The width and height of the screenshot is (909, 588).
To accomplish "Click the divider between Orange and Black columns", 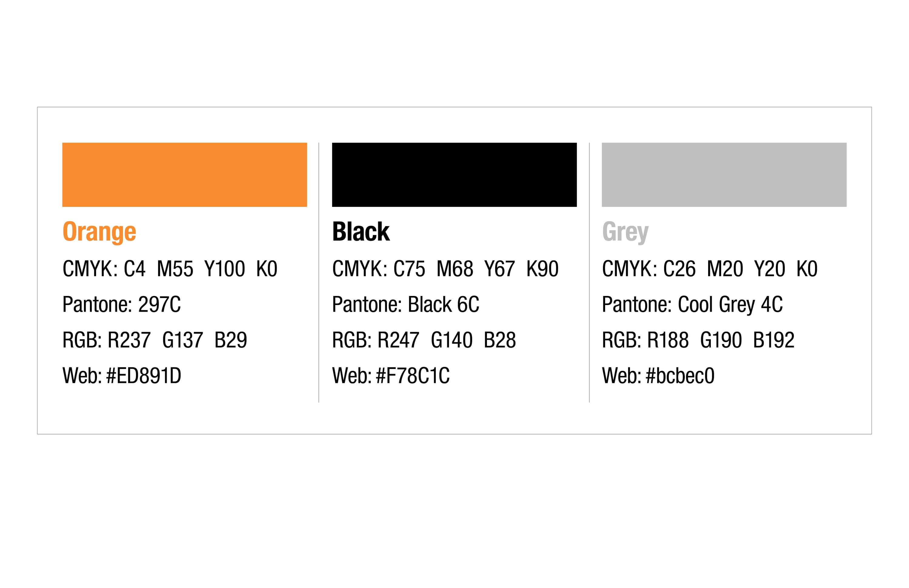I will click(319, 273).
